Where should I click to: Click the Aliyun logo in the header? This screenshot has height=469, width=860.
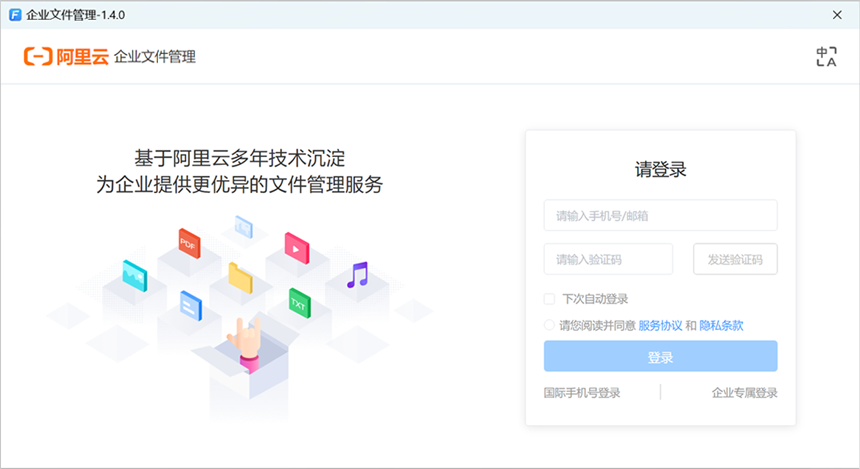tap(66, 56)
